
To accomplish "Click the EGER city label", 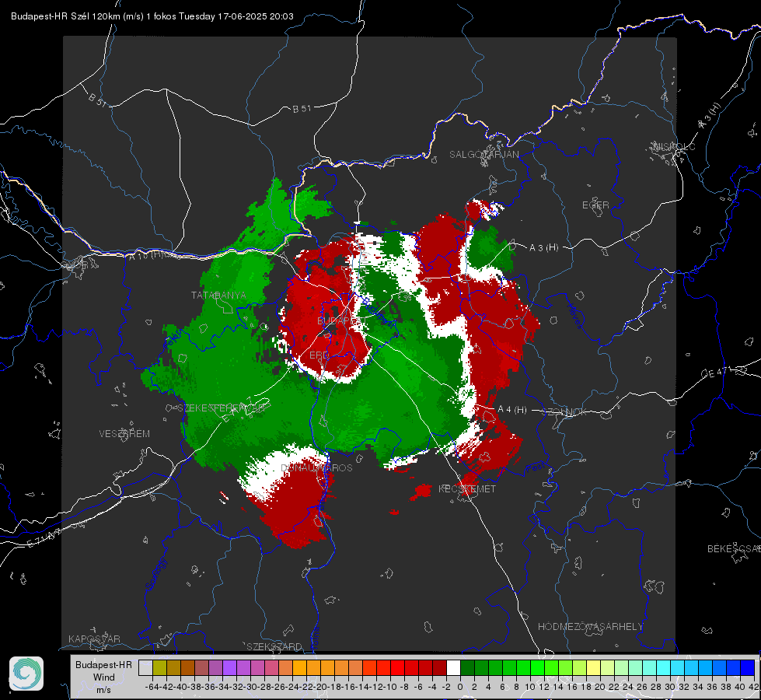I will 595,205.
